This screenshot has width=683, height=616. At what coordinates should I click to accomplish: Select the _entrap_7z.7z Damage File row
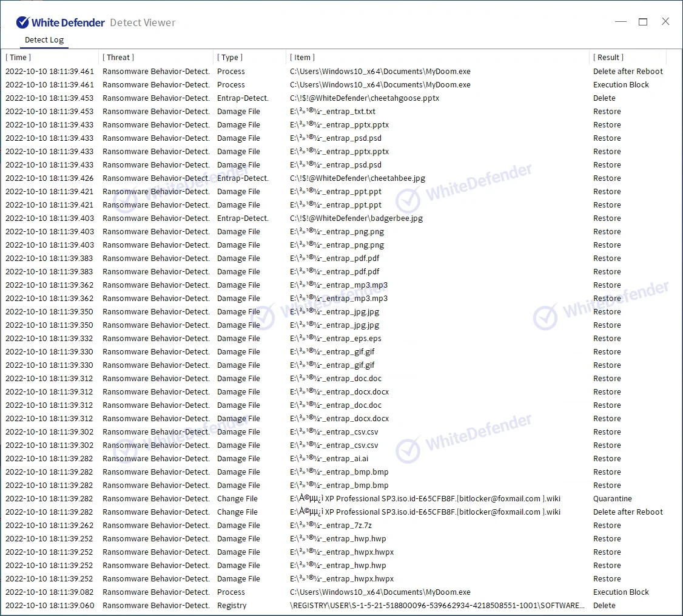(339, 526)
